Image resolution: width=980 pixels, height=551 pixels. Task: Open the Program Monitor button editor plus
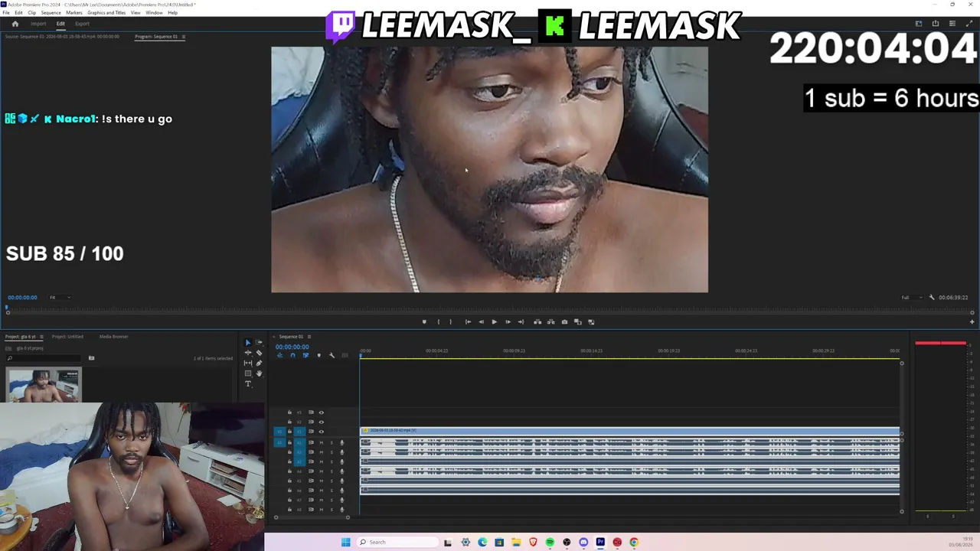972,321
